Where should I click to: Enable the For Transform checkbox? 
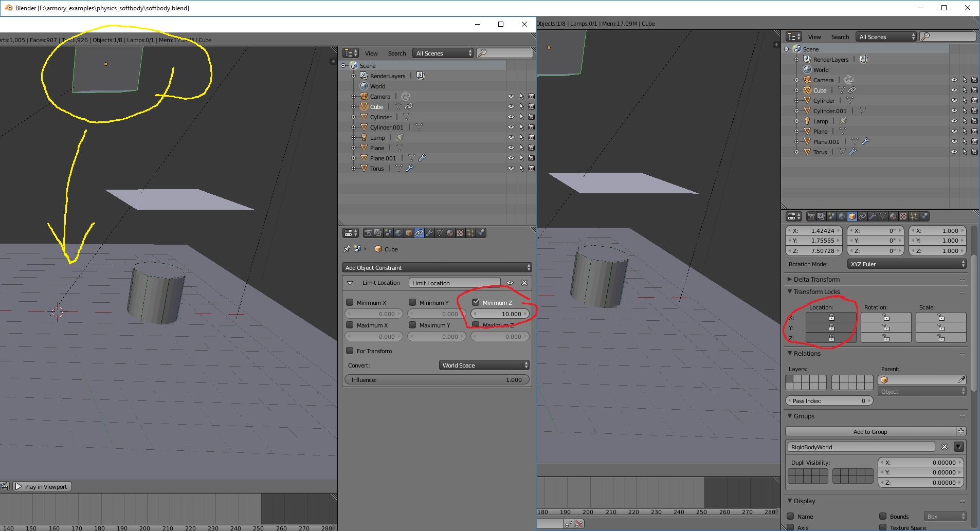350,351
